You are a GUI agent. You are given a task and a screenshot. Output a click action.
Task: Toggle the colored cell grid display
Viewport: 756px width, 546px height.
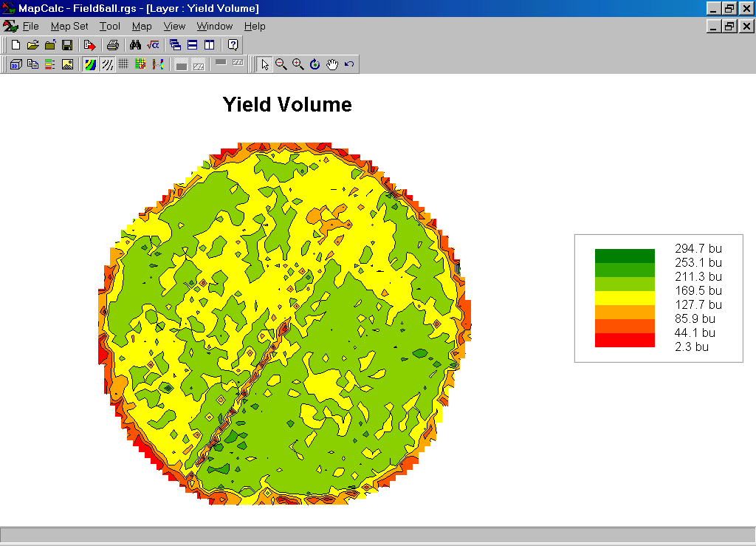tap(140, 64)
